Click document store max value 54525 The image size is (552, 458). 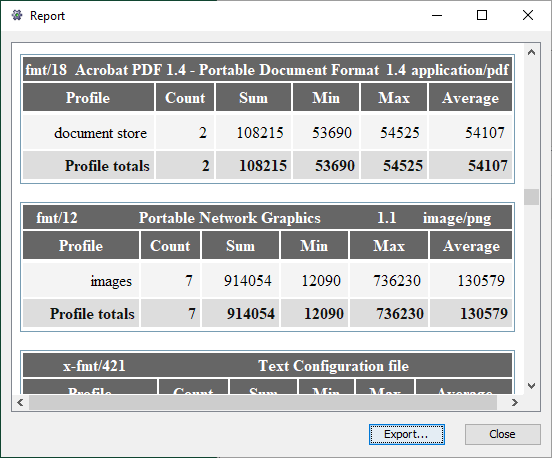[x=394, y=133]
